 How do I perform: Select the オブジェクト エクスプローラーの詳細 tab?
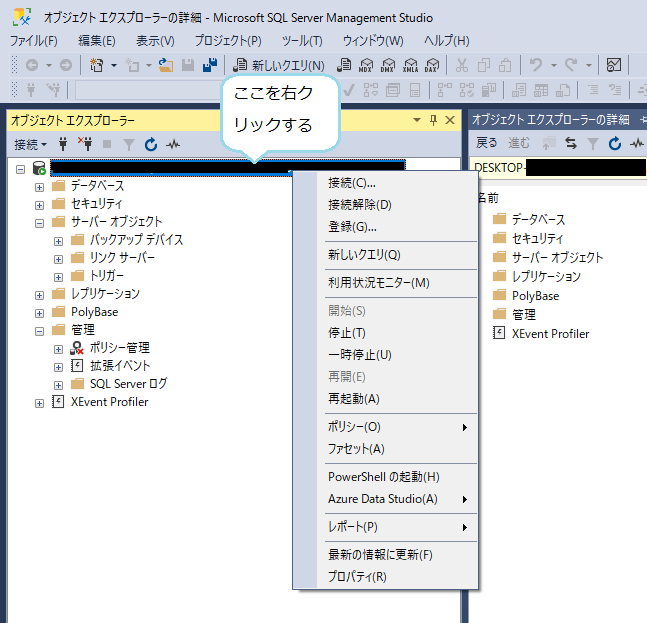[550, 120]
